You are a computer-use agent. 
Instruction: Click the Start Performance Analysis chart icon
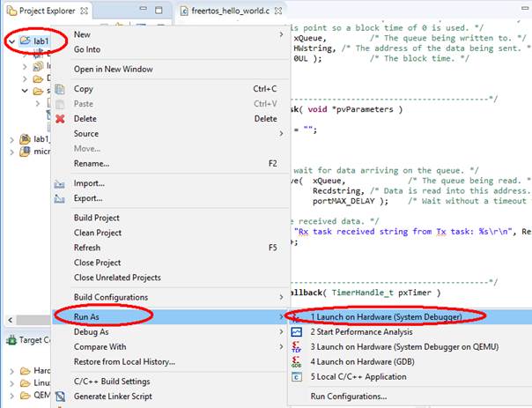pos(297,331)
